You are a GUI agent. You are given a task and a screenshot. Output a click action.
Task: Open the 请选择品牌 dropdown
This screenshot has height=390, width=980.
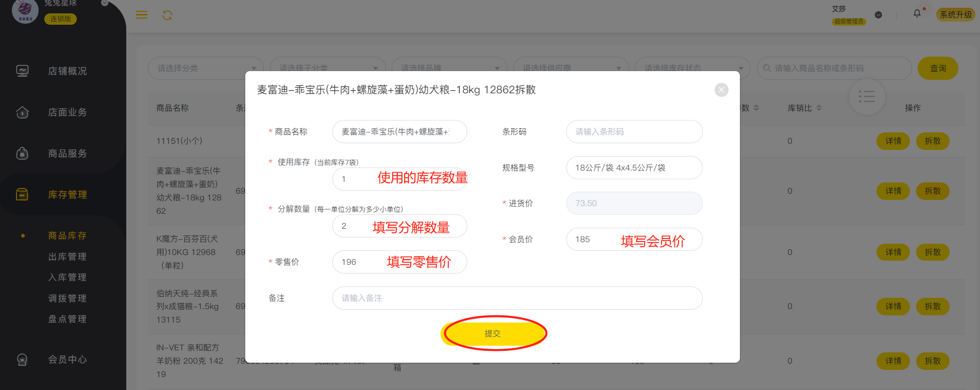[449, 68]
